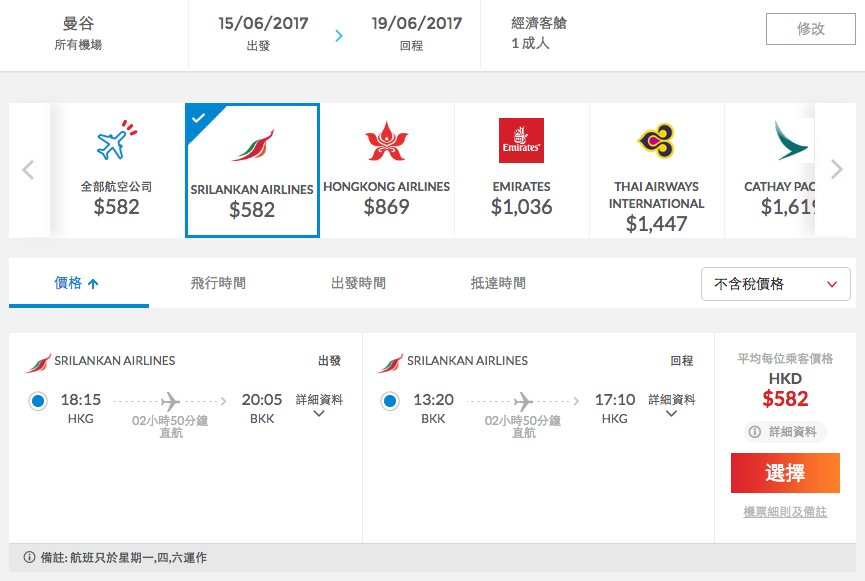Sort results by 出發時間 tab
865x581 pixels.
tap(359, 283)
